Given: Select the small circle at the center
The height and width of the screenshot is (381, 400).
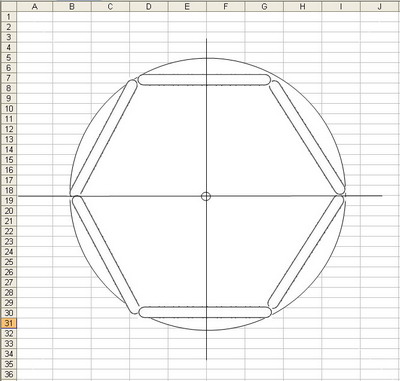Looking at the screenshot, I should (x=206, y=196).
